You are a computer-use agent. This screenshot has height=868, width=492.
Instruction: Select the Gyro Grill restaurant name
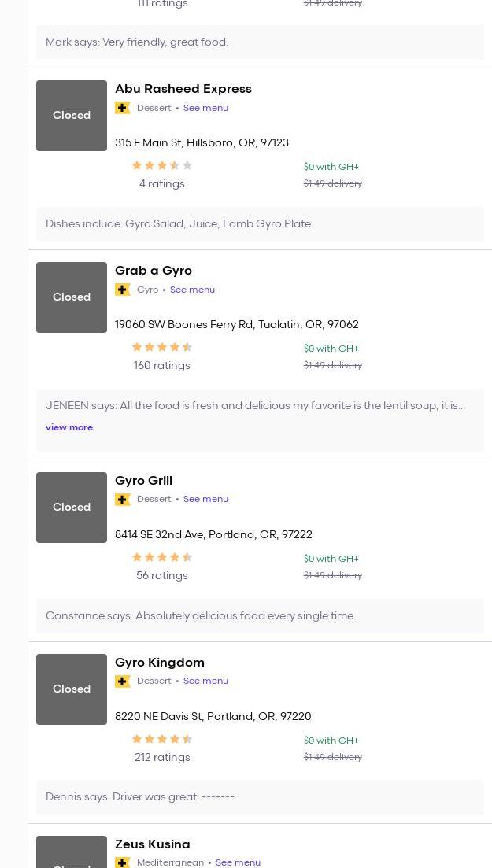[x=143, y=480]
